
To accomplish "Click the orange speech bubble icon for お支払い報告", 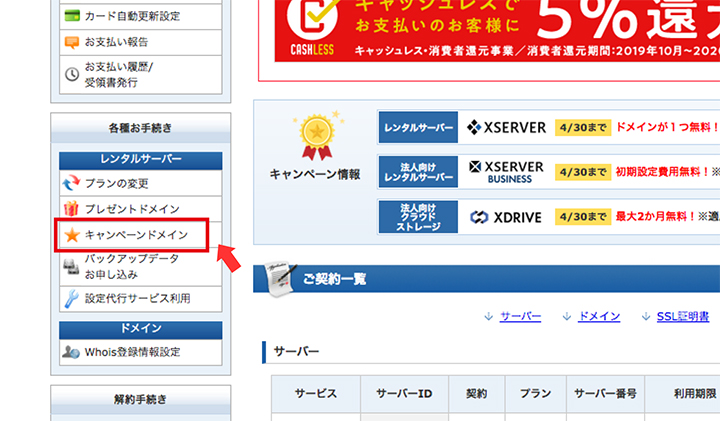I will pos(72,42).
